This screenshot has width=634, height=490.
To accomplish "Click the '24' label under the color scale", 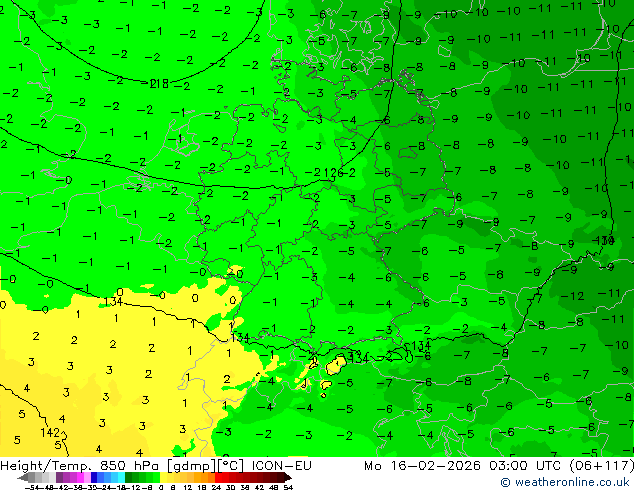I will point(216,487).
